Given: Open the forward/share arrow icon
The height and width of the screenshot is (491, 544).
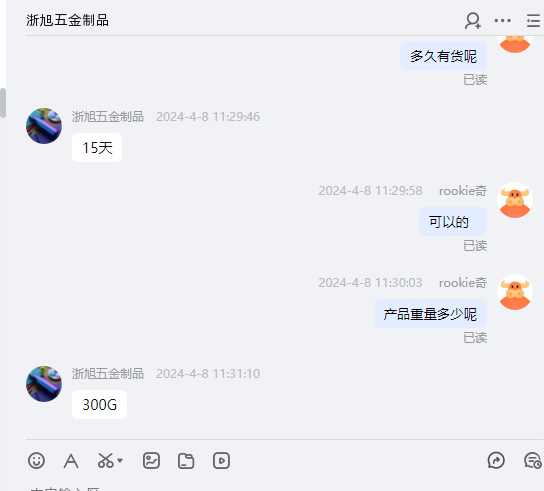Looking at the screenshot, I should [x=496, y=460].
